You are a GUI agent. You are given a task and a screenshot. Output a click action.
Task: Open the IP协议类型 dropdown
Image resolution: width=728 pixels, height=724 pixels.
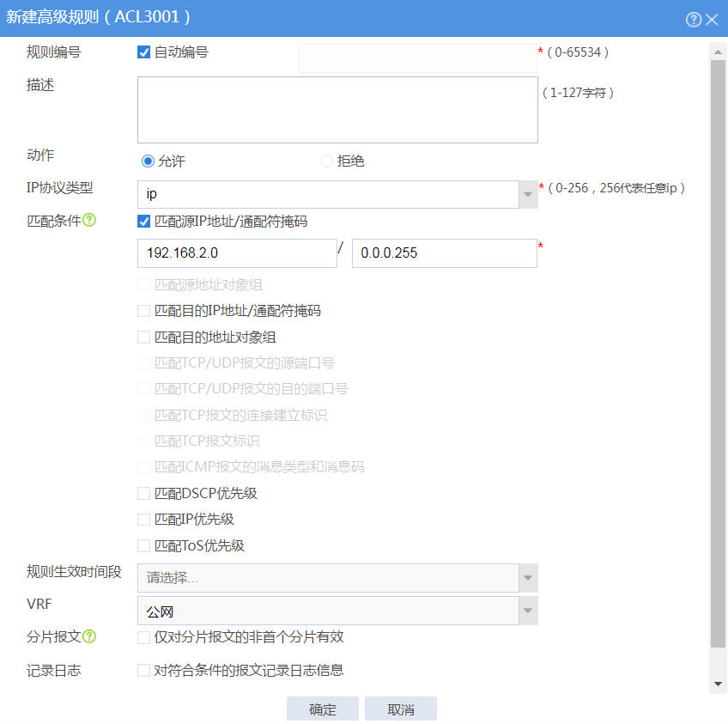coord(528,195)
